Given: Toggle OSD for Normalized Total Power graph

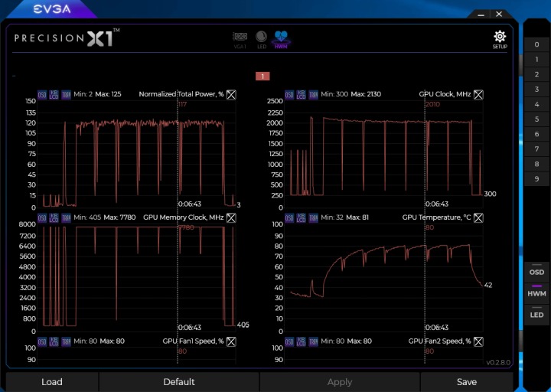Looking at the screenshot, I should [x=42, y=95].
